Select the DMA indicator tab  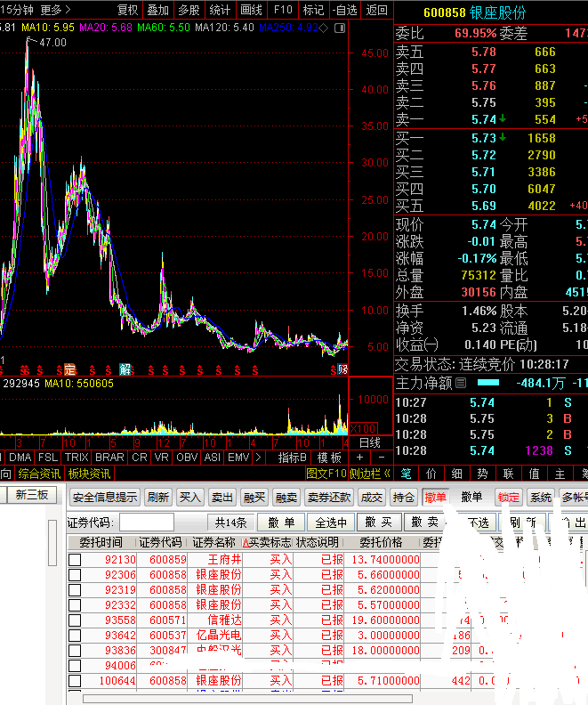click(20, 458)
